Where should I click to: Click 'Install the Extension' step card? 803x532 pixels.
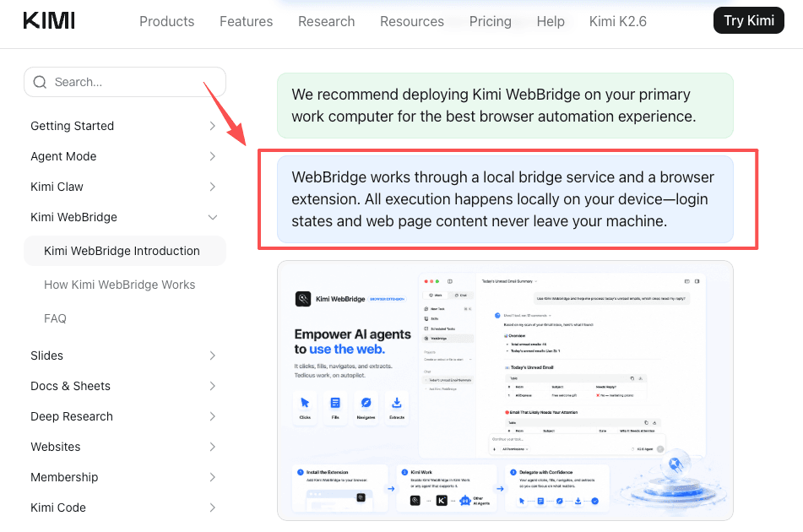pyautogui.click(x=340, y=488)
